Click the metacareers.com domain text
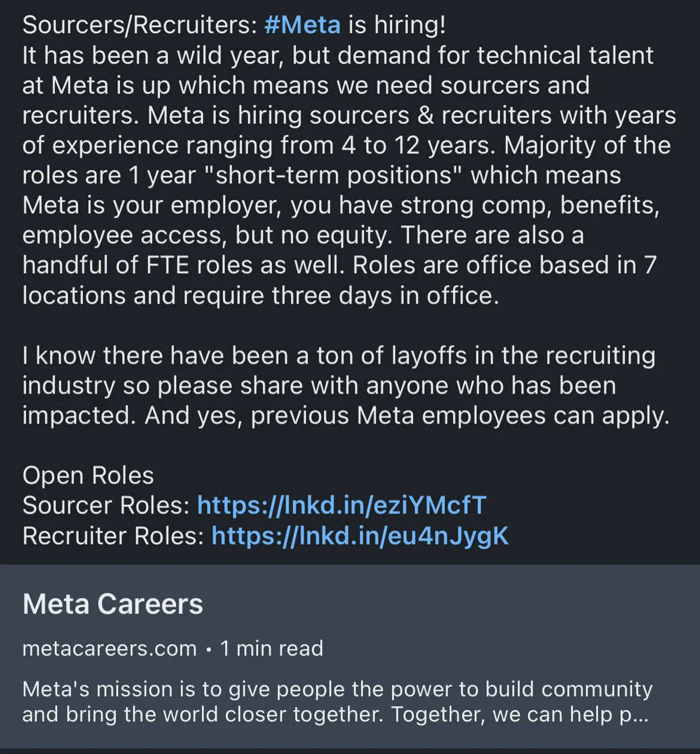This screenshot has height=754, width=700. (x=109, y=648)
